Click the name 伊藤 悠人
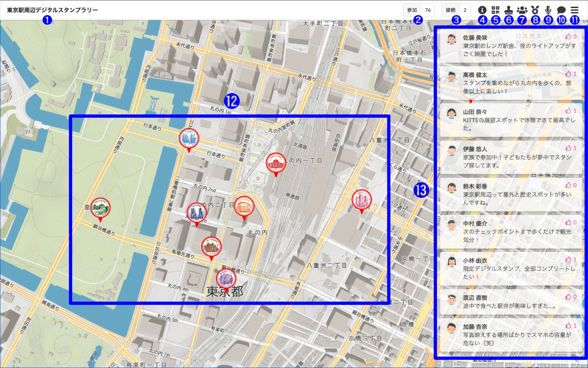 475,149
